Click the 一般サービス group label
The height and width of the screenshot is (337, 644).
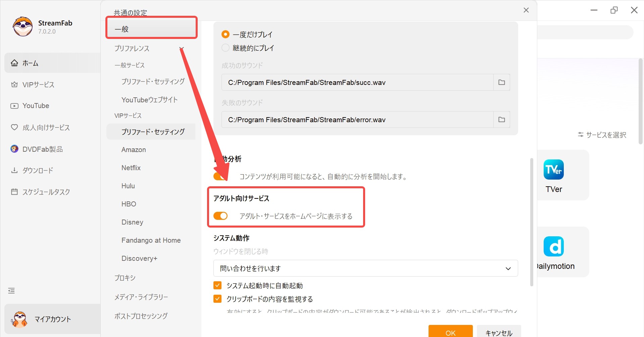coord(130,65)
